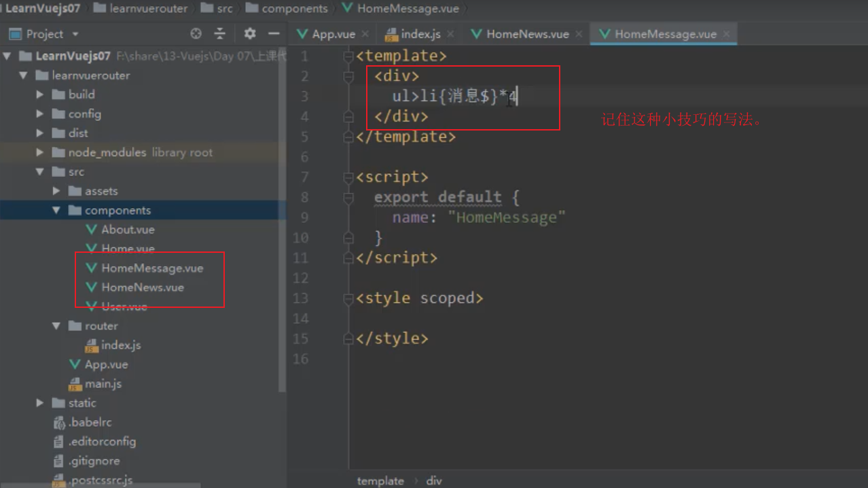
Task: Select the .postcssrc.js file
Action: (101, 480)
